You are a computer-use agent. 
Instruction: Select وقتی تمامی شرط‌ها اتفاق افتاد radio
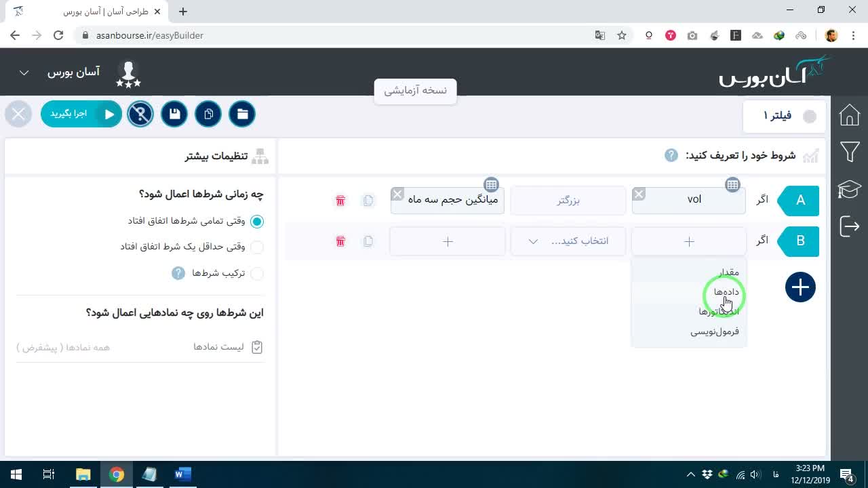click(x=257, y=222)
